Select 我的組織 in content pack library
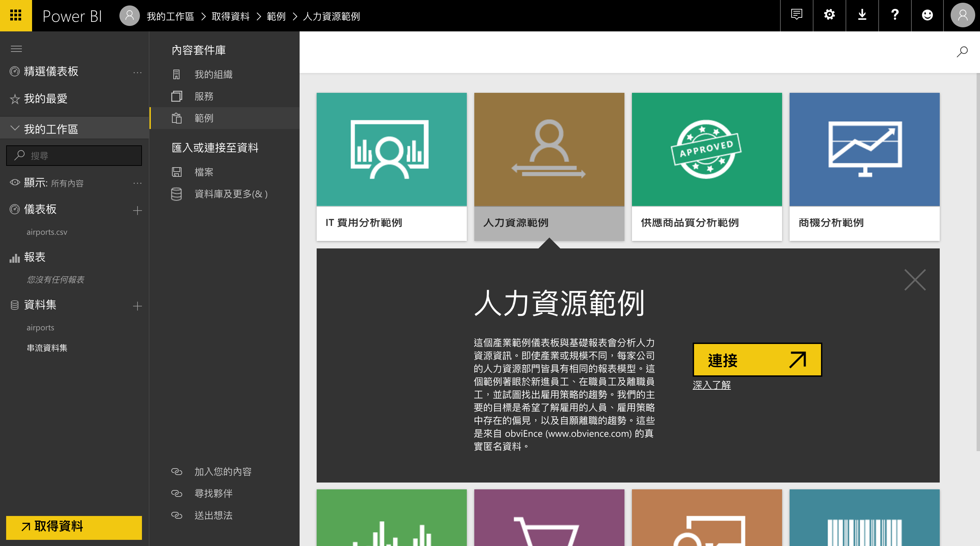 point(213,74)
